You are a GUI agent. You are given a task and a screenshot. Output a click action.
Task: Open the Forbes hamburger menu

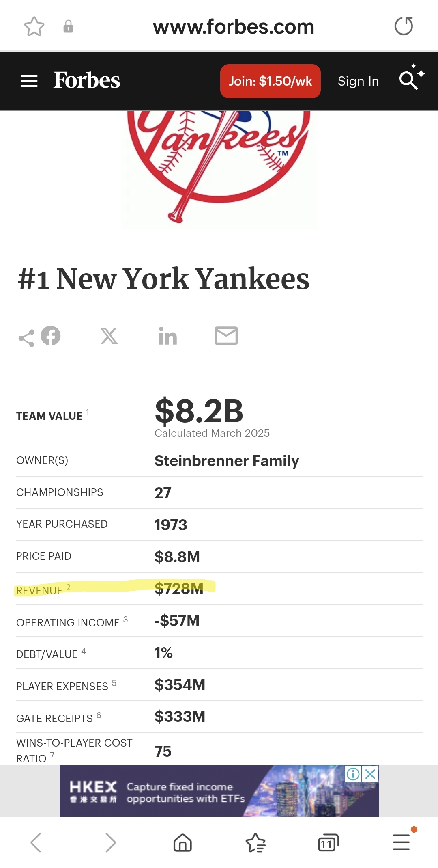29,81
